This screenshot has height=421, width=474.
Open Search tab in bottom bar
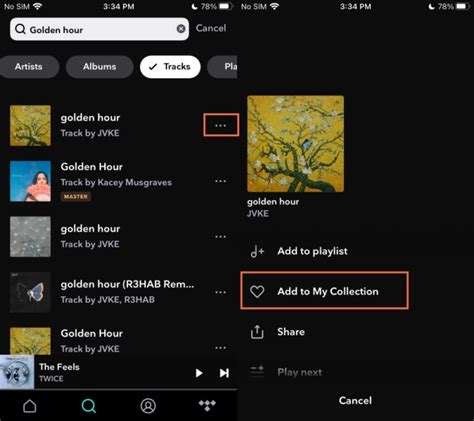click(89, 406)
